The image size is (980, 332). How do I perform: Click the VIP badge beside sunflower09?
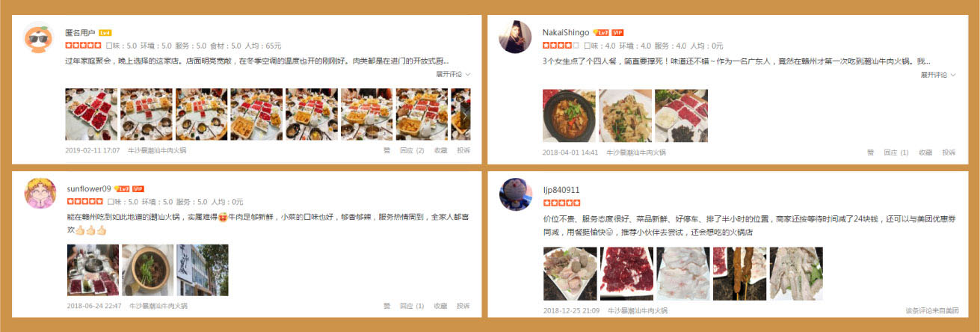click(x=138, y=189)
